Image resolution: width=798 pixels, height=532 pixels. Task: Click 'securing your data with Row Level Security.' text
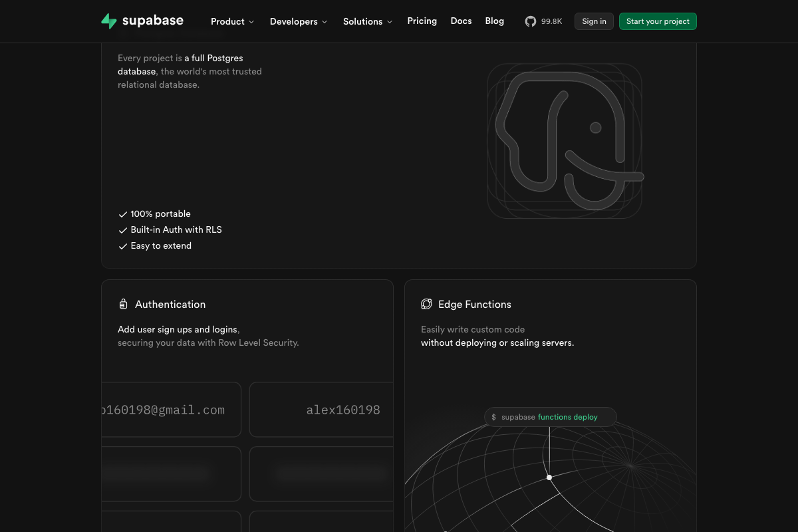[208, 343]
